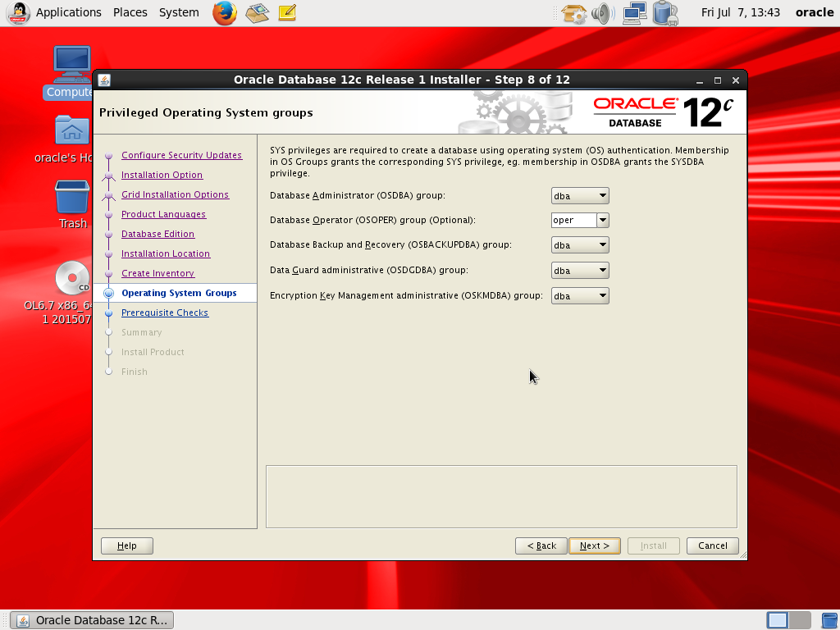This screenshot has width=840, height=630.
Task: Switch to the first workspace
Action: 778,620
